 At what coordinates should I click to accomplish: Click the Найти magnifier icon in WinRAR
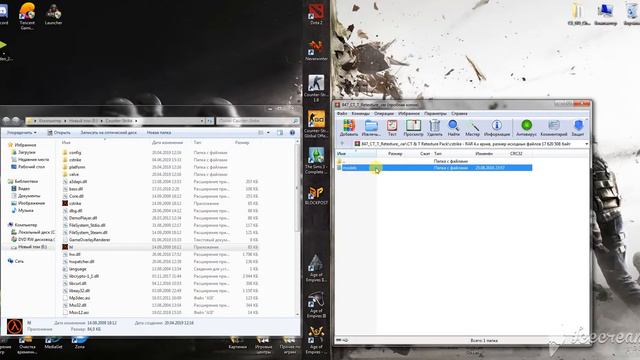(x=453, y=128)
